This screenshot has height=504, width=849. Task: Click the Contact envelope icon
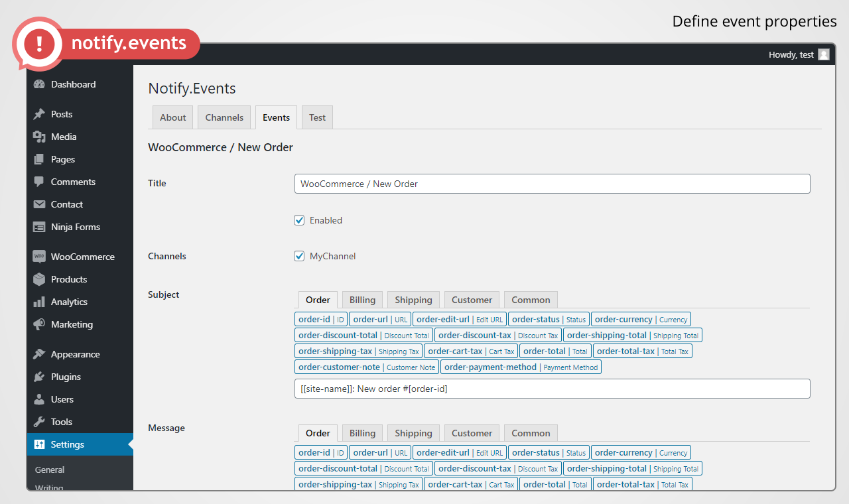pyautogui.click(x=39, y=204)
